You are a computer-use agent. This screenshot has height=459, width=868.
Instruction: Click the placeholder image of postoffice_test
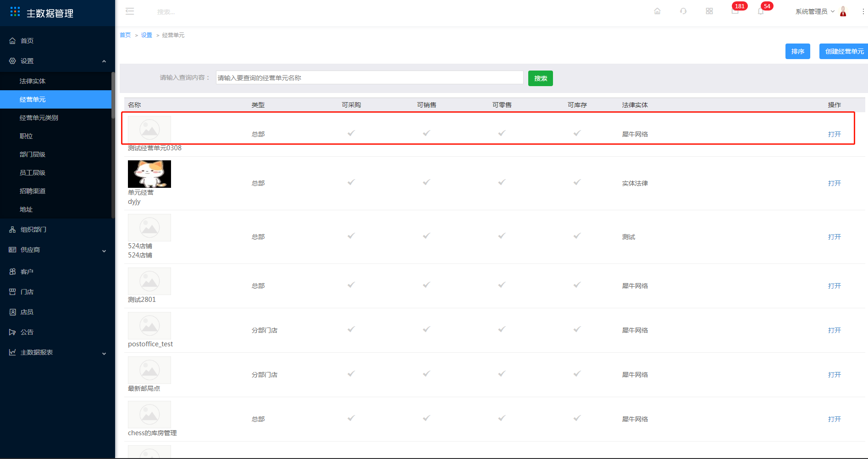[x=149, y=326]
